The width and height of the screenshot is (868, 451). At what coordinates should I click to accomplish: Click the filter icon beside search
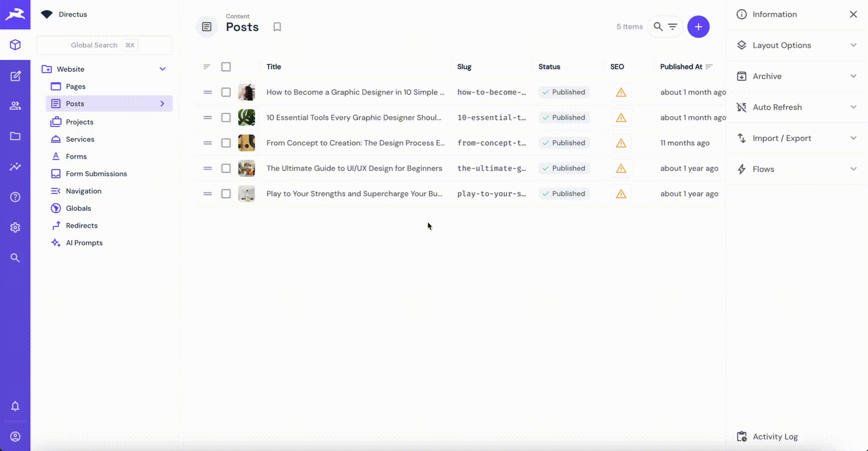click(672, 27)
